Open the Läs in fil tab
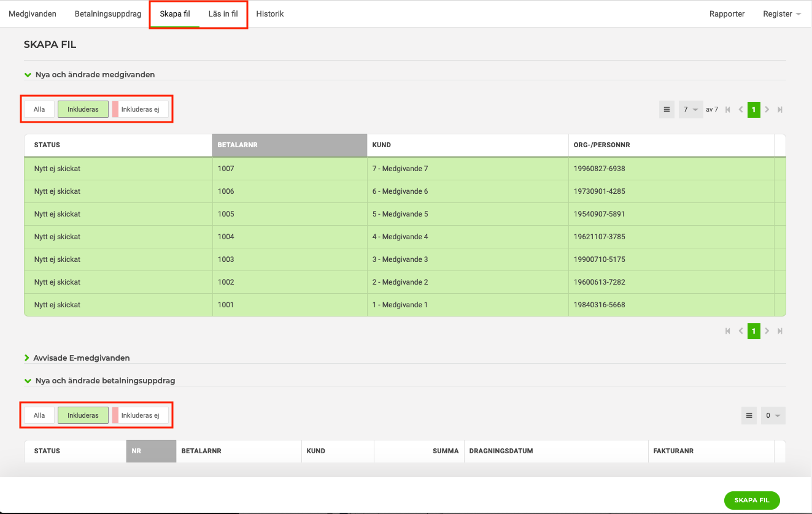This screenshot has height=514, width=812. point(223,13)
